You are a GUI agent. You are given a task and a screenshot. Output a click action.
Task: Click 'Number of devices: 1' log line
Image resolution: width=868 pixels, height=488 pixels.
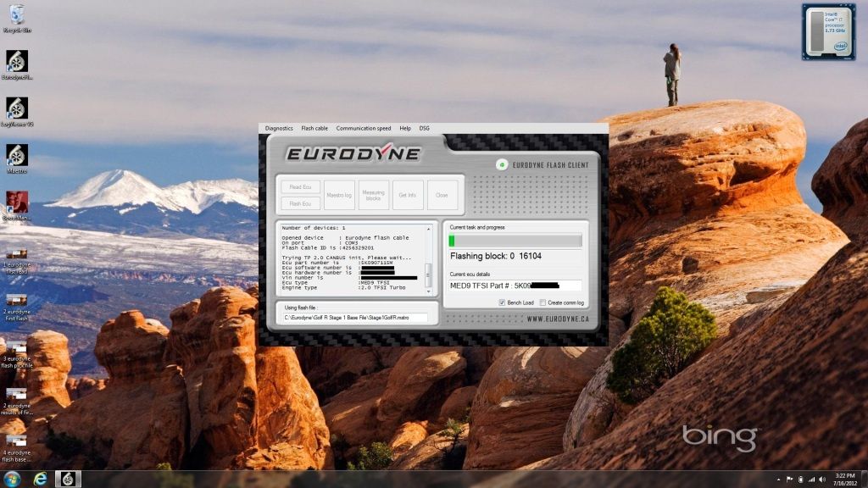point(314,228)
